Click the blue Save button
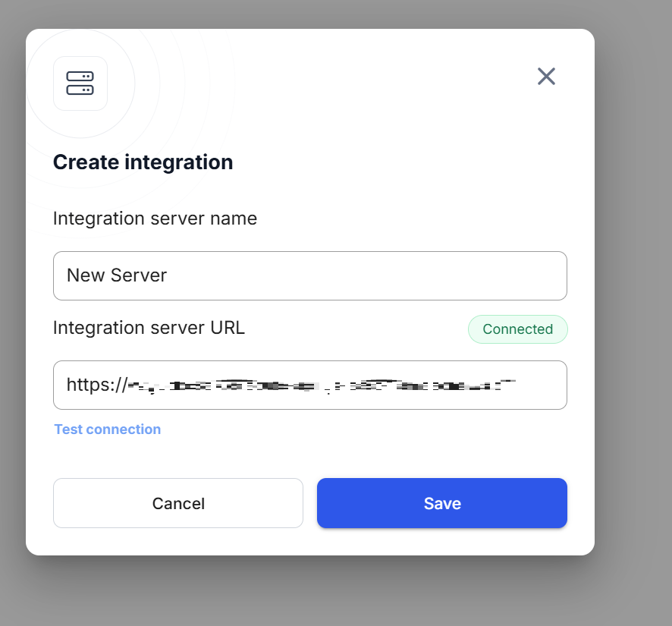Viewport: 672px width, 626px height. [441, 503]
